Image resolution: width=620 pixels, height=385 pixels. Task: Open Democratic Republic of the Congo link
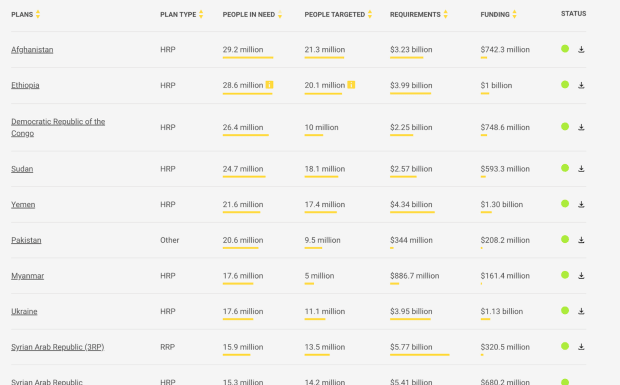click(58, 127)
